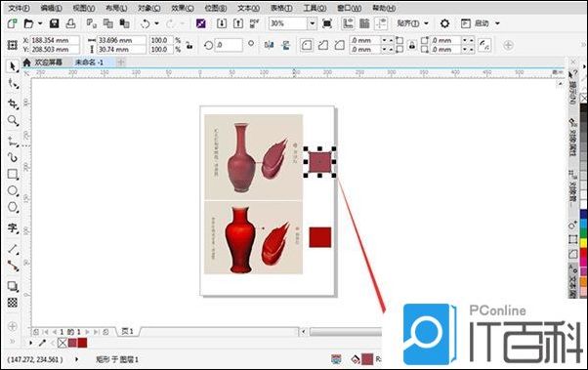Open the Options gear icon

point(444,23)
